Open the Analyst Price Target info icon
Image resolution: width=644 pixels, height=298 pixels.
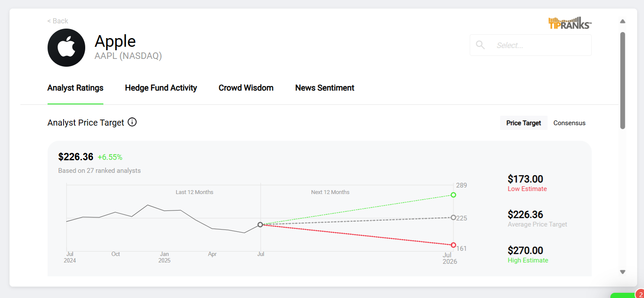point(132,122)
